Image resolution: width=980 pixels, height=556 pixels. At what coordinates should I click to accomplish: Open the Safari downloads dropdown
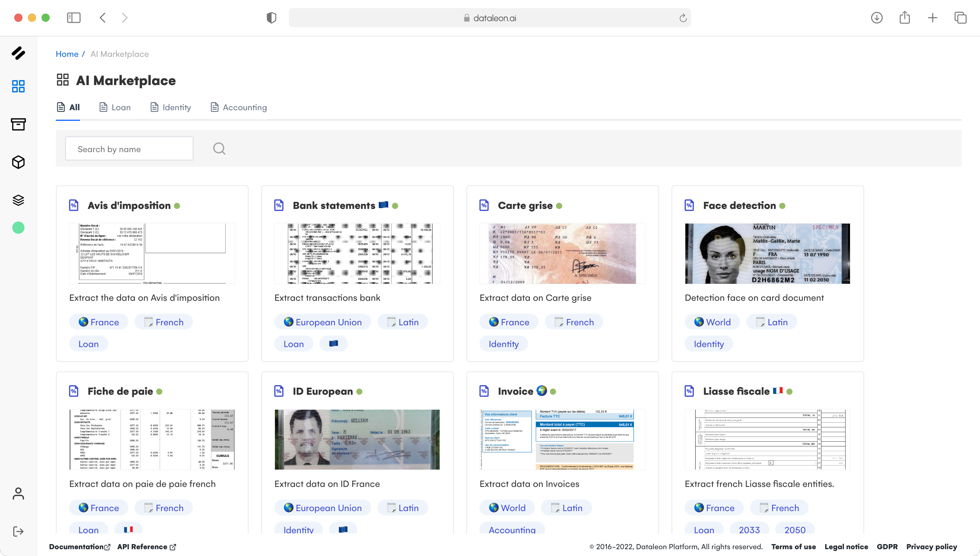pyautogui.click(x=877, y=18)
